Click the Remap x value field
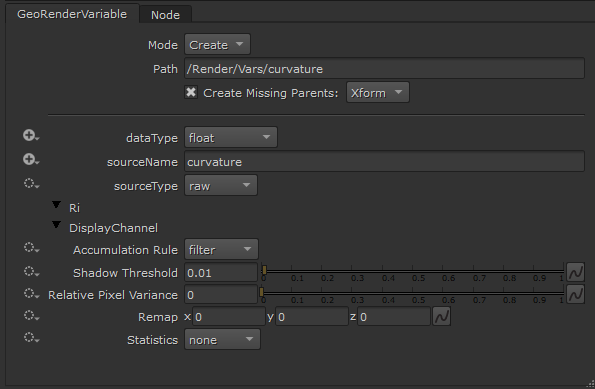595x389 pixels. coord(229,317)
